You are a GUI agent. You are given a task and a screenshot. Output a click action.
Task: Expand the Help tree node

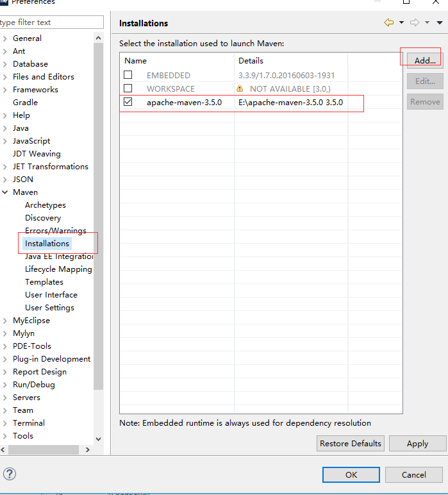(4, 115)
